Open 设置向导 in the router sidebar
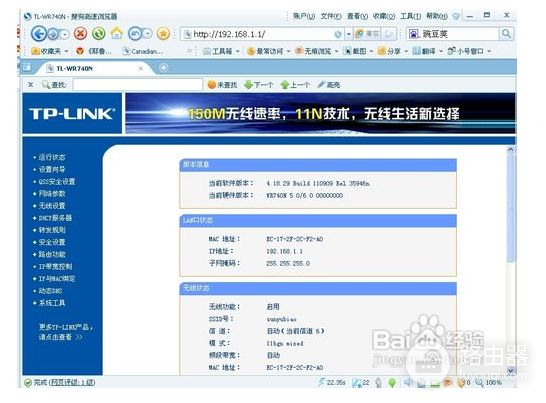The width and height of the screenshot is (546, 403). click(x=52, y=169)
